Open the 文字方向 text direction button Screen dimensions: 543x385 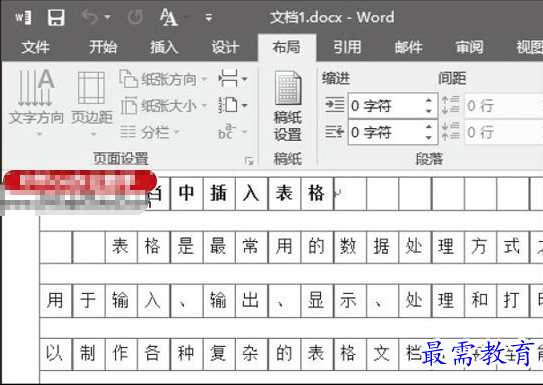(36, 102)
